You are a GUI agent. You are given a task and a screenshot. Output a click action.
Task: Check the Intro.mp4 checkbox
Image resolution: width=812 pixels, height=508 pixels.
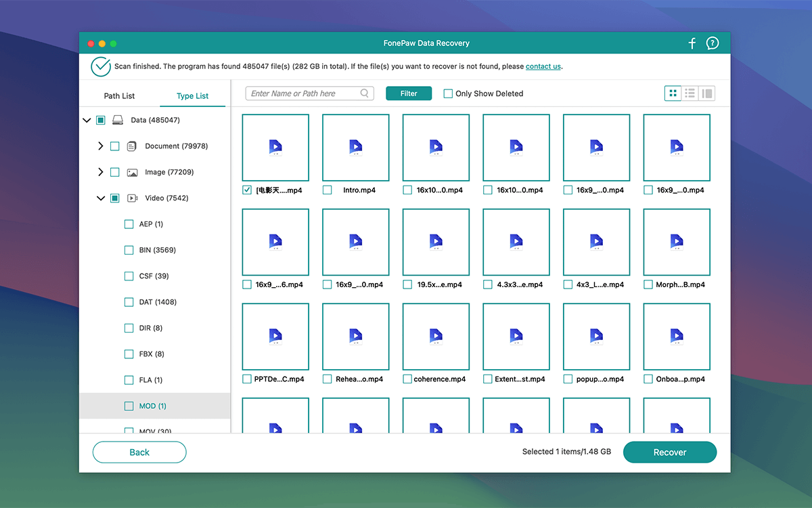click(328, 190)
